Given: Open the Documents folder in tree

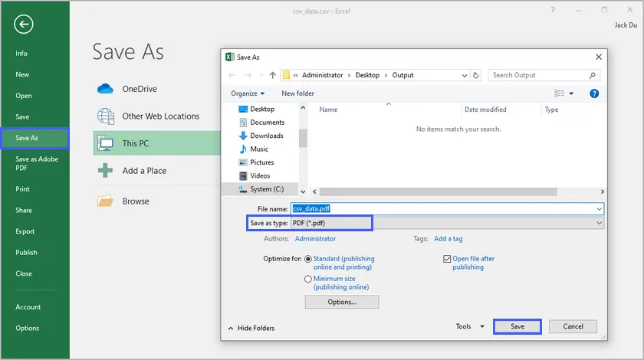Looking at the screenshot, I should point(261,123).
